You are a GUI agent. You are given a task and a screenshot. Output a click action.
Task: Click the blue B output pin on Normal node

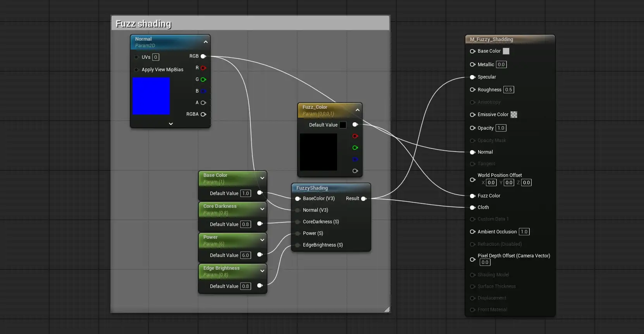(x=203, y=91)
